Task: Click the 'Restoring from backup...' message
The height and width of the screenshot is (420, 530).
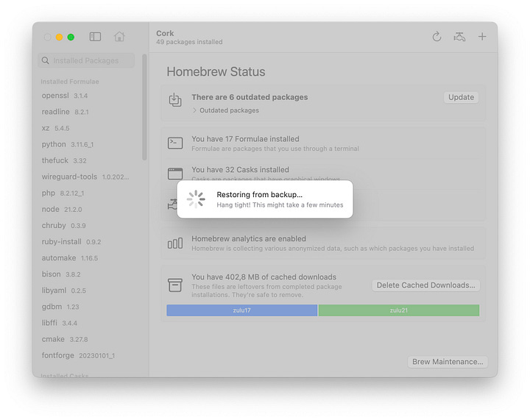Action: [260, 194]
